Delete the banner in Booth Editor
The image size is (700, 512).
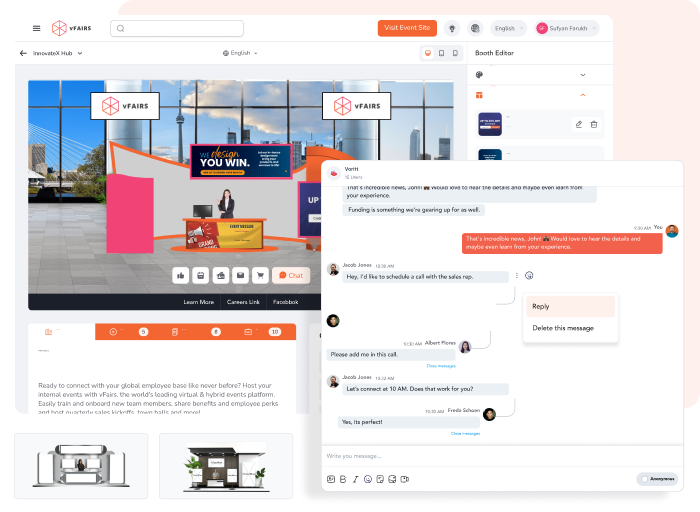pyautogui.click(x=594, y=124)
